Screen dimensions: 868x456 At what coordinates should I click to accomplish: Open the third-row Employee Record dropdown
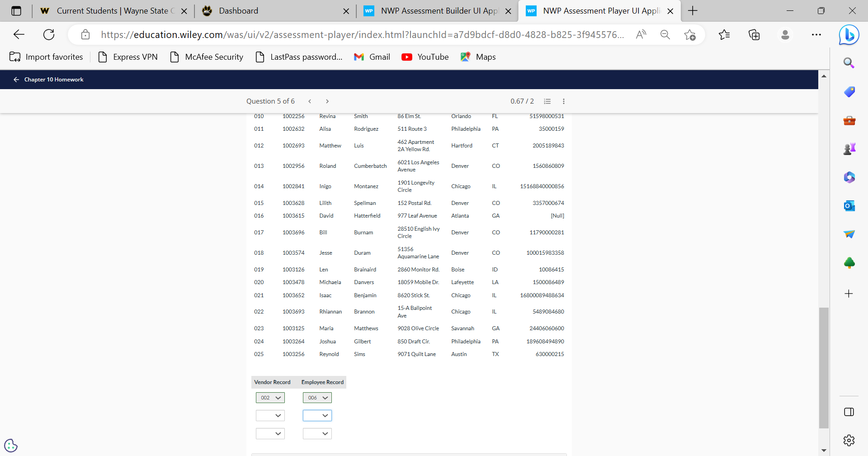point(317,433)
